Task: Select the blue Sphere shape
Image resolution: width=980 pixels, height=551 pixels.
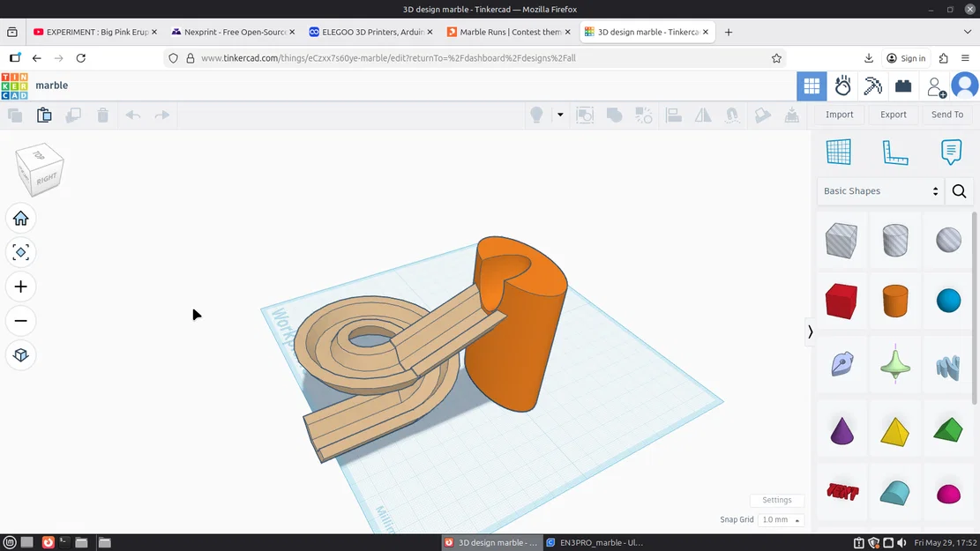Action: [949, 301]
